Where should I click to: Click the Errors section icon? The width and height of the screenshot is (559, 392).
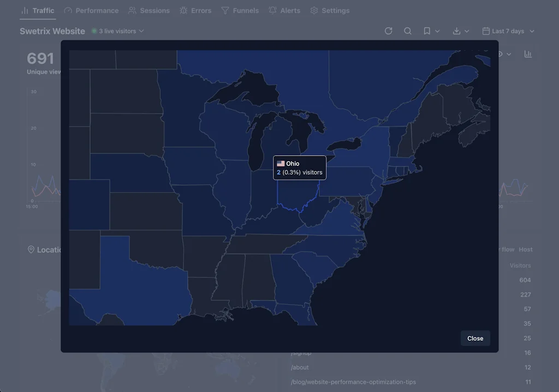(183, 10)
